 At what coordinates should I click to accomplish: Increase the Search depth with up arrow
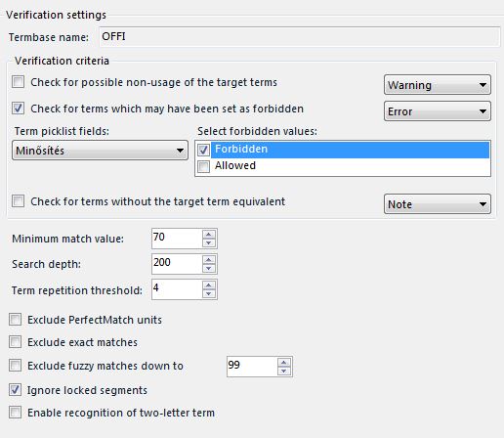coord(209,260)
